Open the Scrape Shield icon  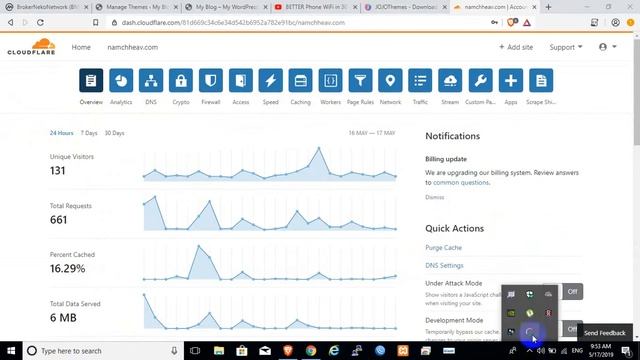(541, 80)
